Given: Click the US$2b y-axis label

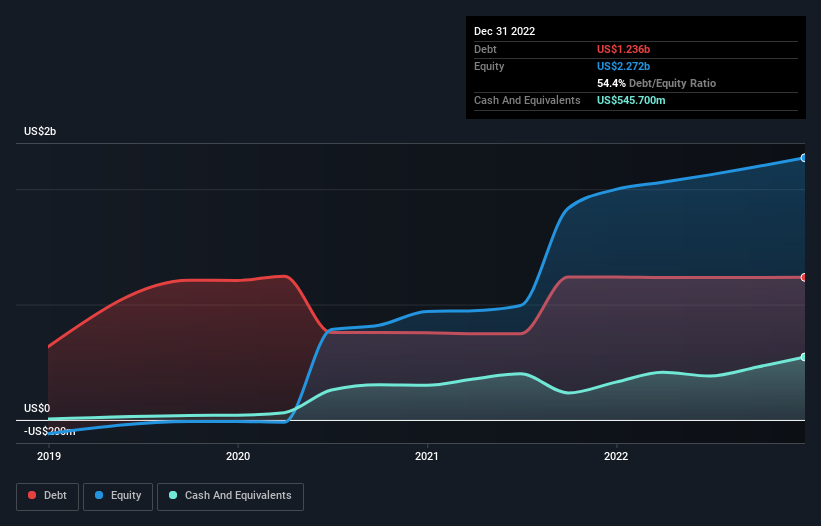Looking at the screenshot, I should coord(40,131).
